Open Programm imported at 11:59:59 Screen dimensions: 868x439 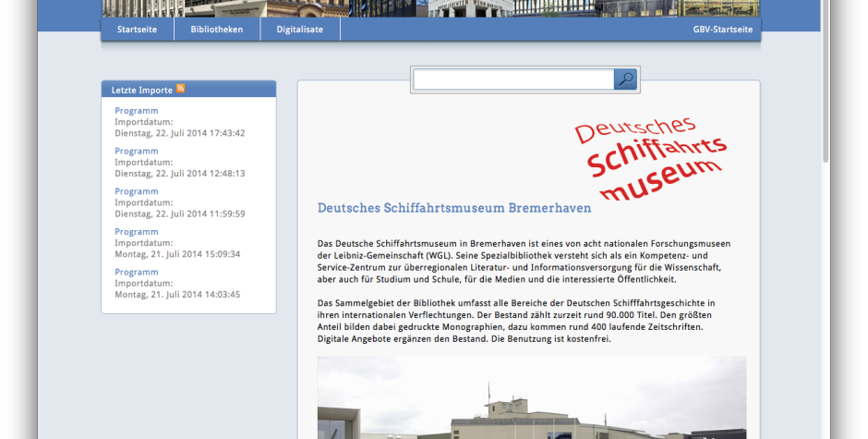(x=136, y=191)
